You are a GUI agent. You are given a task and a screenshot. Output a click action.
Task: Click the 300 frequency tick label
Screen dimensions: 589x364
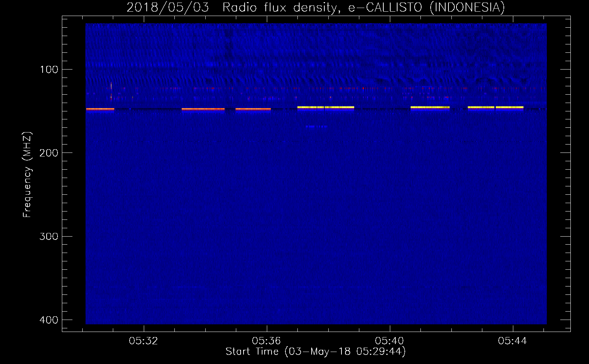point(49,237)
